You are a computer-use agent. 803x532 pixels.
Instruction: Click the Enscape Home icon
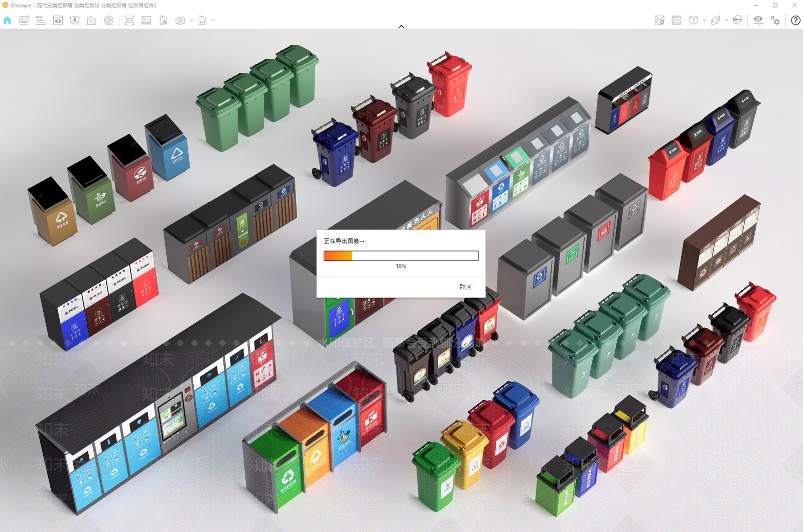pos(7,21)
